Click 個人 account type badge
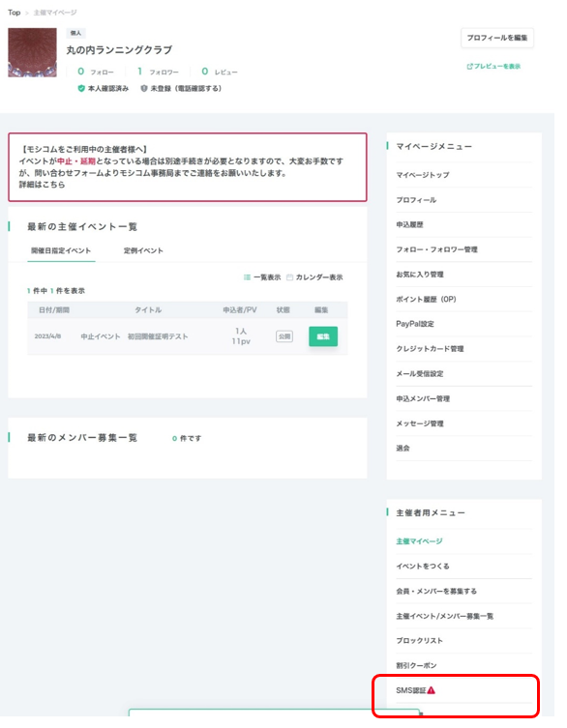 click(75, 34)
